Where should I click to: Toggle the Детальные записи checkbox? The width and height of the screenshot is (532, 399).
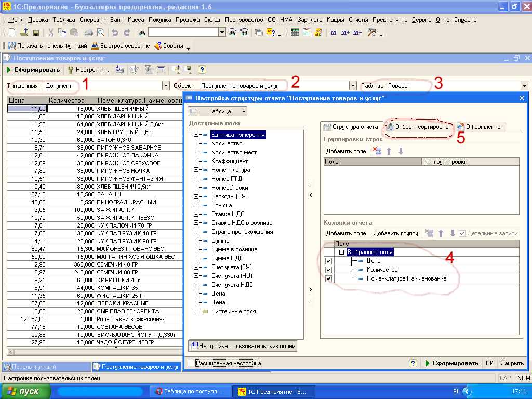pyautogui.click(x=462, y=233)
